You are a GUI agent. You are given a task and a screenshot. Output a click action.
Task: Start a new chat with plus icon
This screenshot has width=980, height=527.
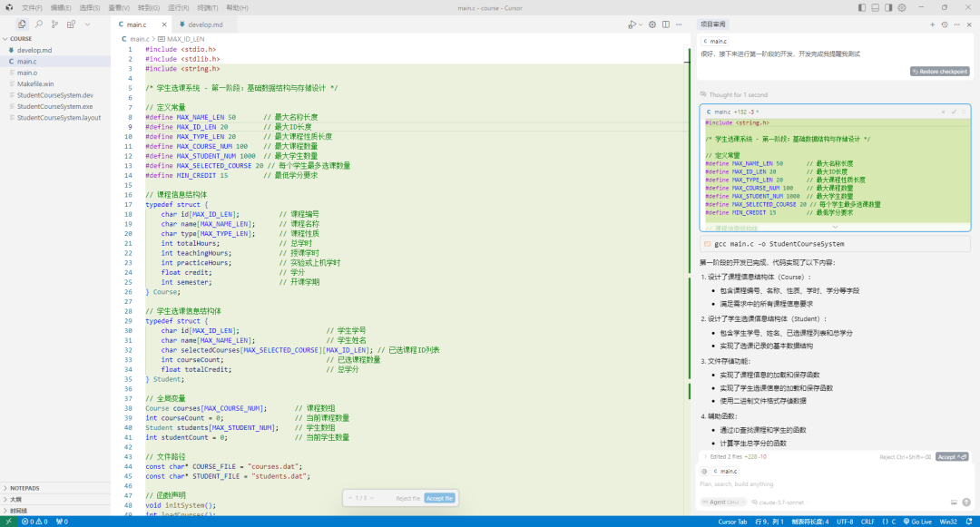[x=932, y=24]
